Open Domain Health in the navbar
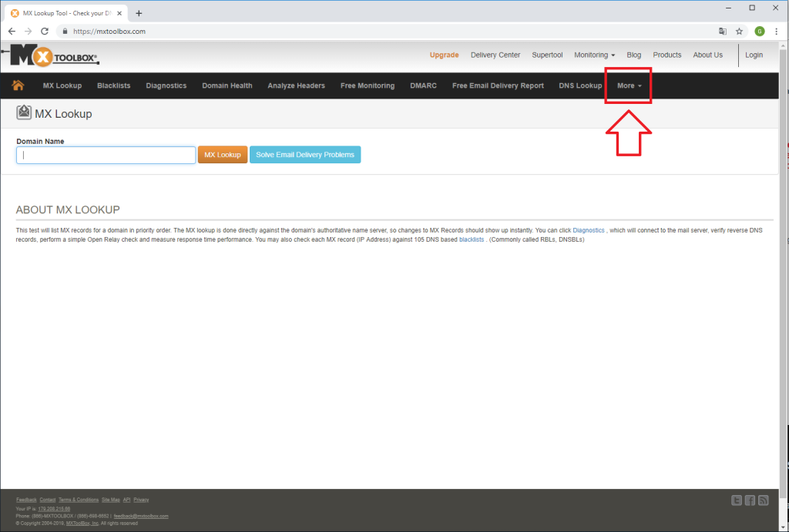 (x=227, y=85)
